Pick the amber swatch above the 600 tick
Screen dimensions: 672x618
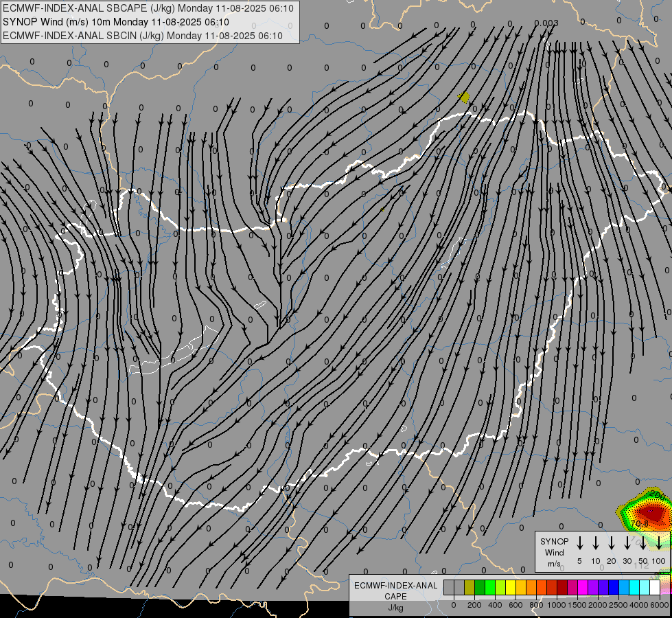click(x=521, y=587)
